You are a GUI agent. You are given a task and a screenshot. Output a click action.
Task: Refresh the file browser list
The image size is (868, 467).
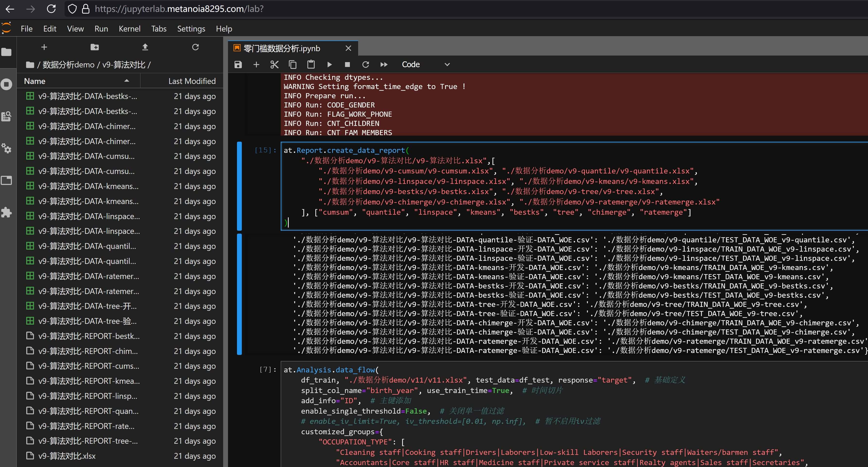point(195,47)
